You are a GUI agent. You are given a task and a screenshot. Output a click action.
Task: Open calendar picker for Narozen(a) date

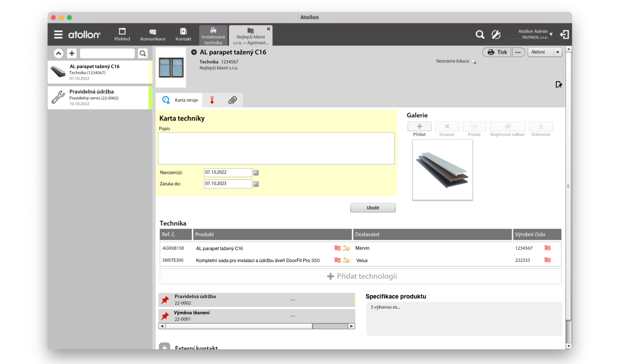coord(256,173)
